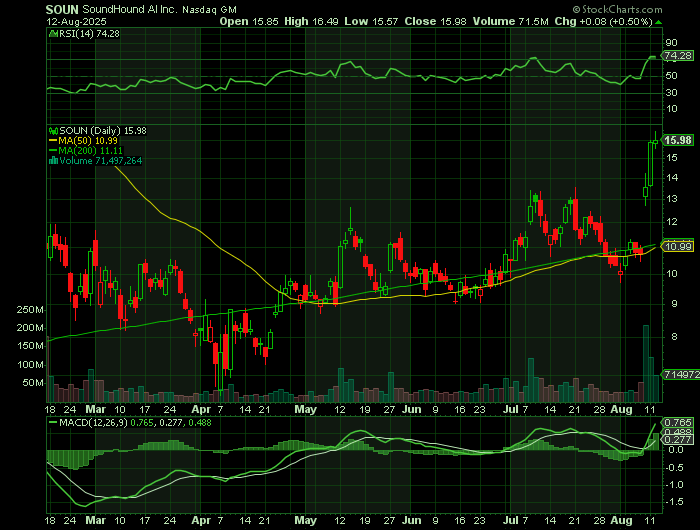This screenshot has width=700, height=530.
Task: Click Mar on the date axis under volume bars
Action: (x=96, y=409)
